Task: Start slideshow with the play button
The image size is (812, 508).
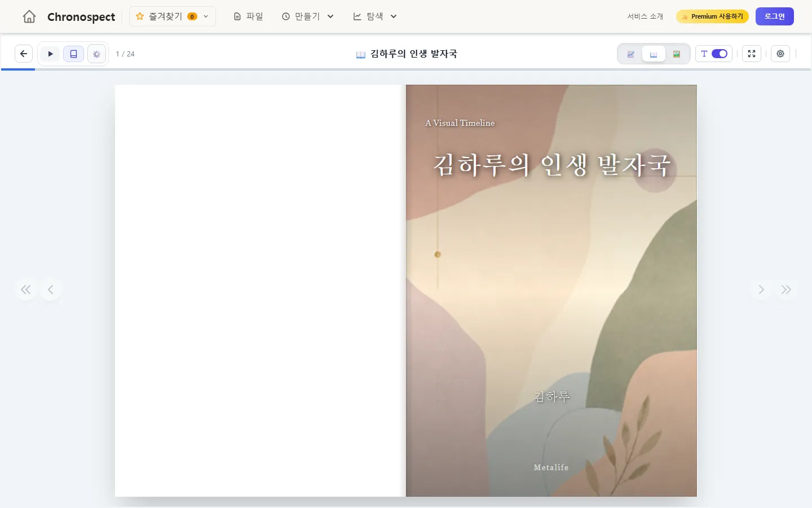Action: point(50,54)
